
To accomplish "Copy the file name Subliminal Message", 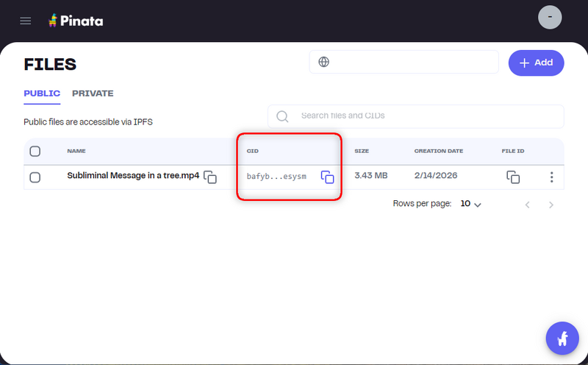I will pos(210,177).
